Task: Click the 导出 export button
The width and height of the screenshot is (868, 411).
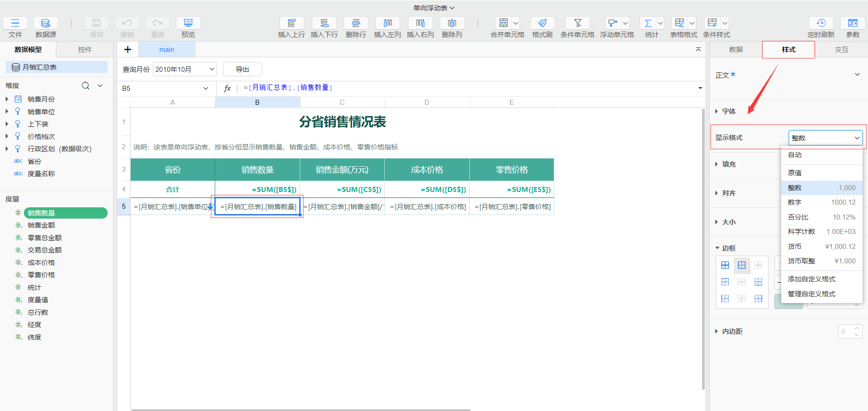Action: [242, 69]
